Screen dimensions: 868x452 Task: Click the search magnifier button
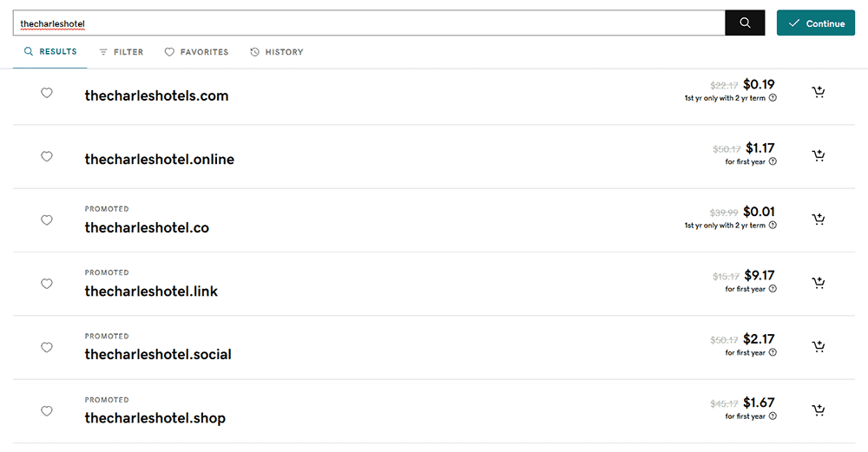tap(745, 23)
